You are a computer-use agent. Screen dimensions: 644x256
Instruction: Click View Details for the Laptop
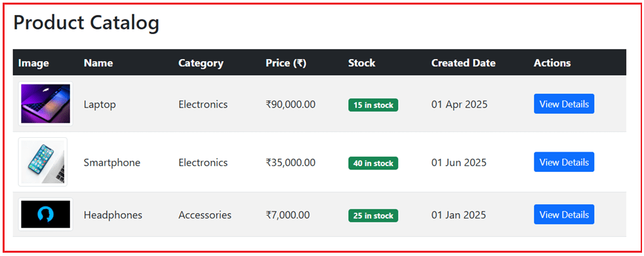(564, 104)
